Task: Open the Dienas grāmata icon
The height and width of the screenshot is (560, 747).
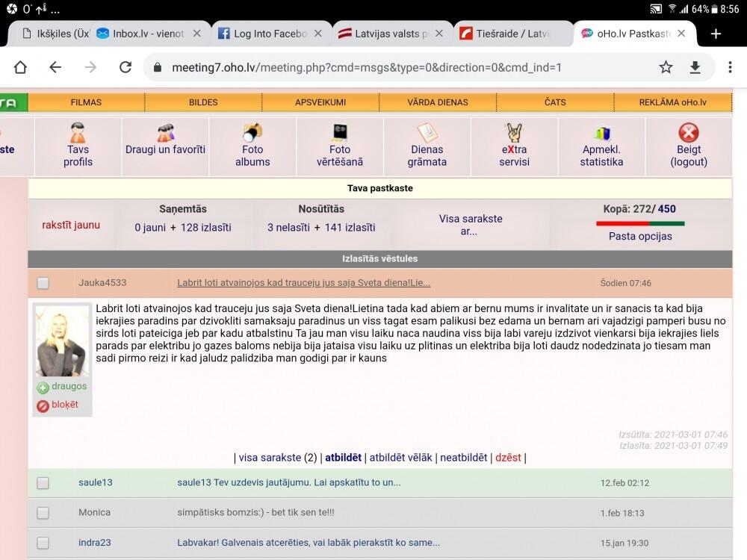Action: click(x=427, y=133)
